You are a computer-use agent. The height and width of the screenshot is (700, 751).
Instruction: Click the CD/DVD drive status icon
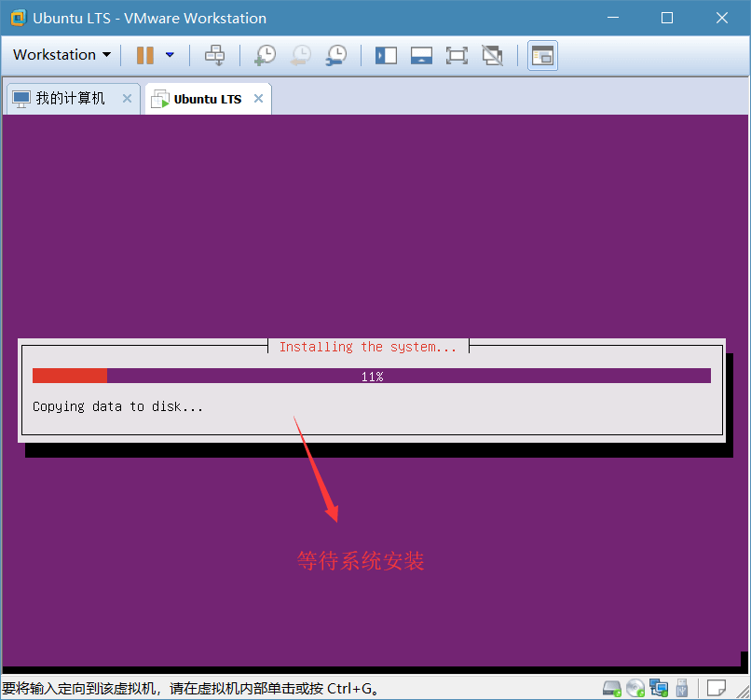(635, 689)
